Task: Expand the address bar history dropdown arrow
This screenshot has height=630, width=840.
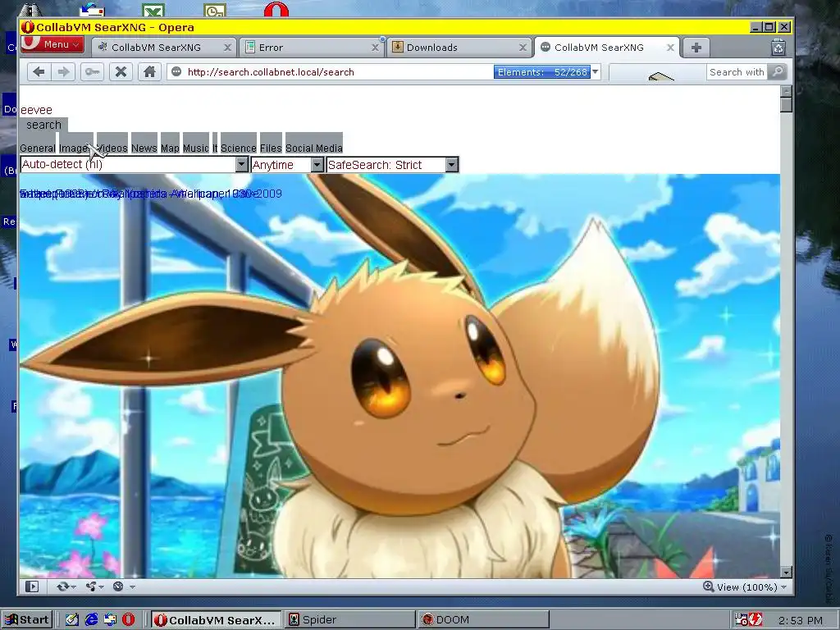Action: 596,72
